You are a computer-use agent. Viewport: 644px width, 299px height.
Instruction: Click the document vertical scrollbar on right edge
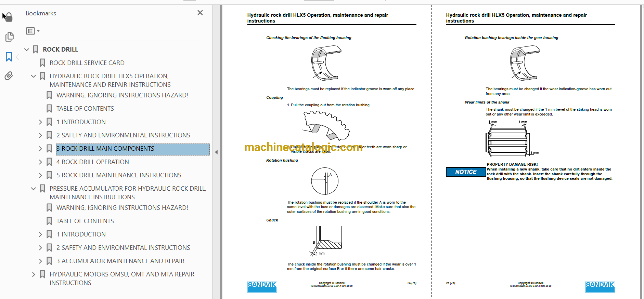click(x=642, y=152)
